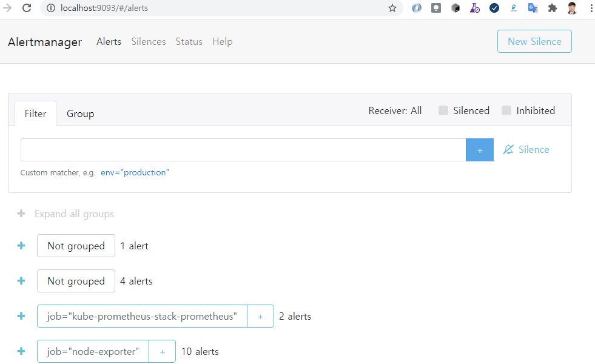
Task: Click the user profile avatar icon
Action: coord(572,8)
